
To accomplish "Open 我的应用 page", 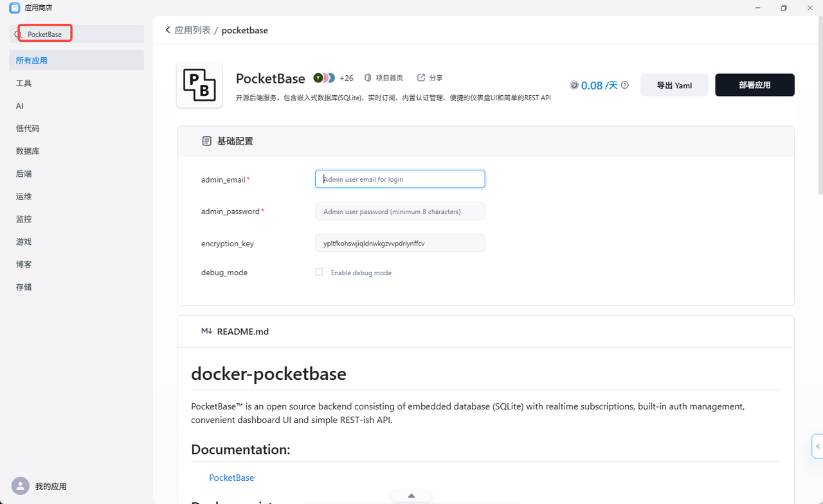I will tap(51, 487).
